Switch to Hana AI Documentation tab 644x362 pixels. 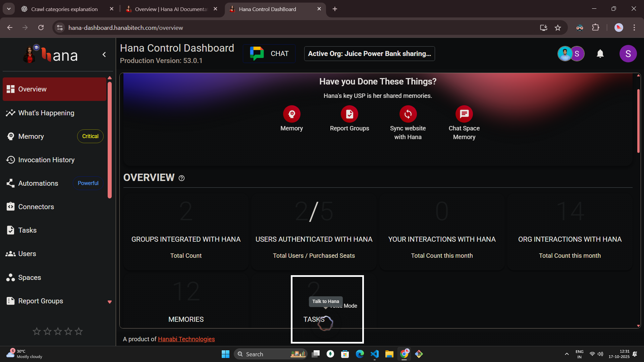(x=171, y=9)
